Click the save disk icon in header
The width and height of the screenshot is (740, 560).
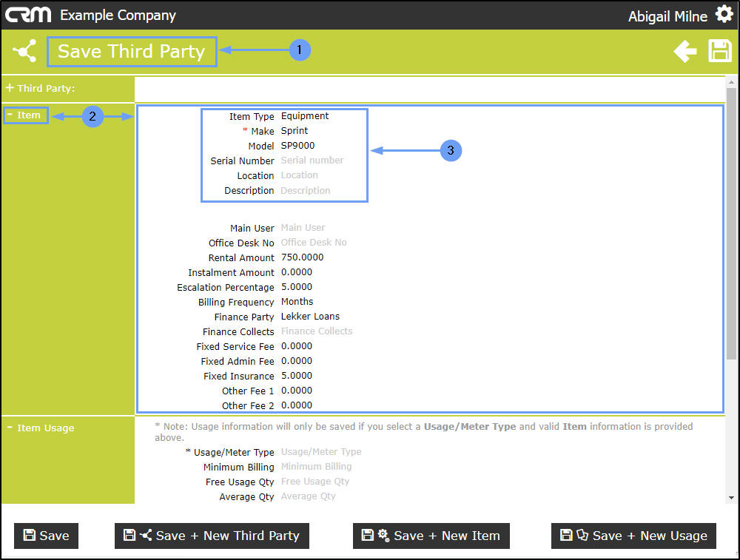pyautogui.click(x=720, y=51)
